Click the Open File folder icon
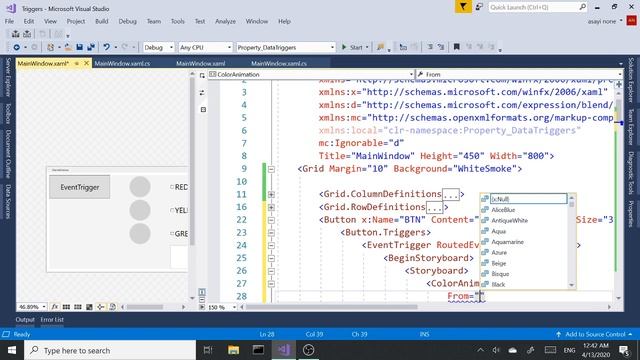 tap(68, 47)
